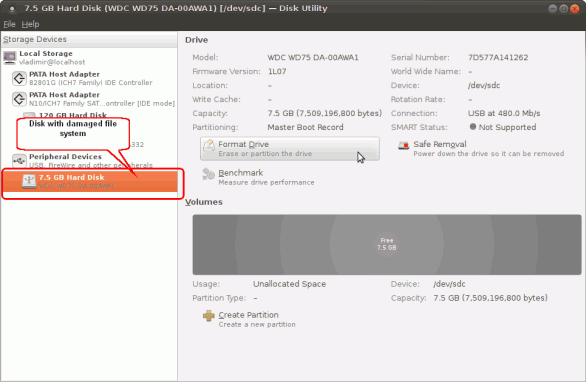Screen dimensions: 586x382
Task: Click the Create Partition plus icon
Action: click(209, 316)
